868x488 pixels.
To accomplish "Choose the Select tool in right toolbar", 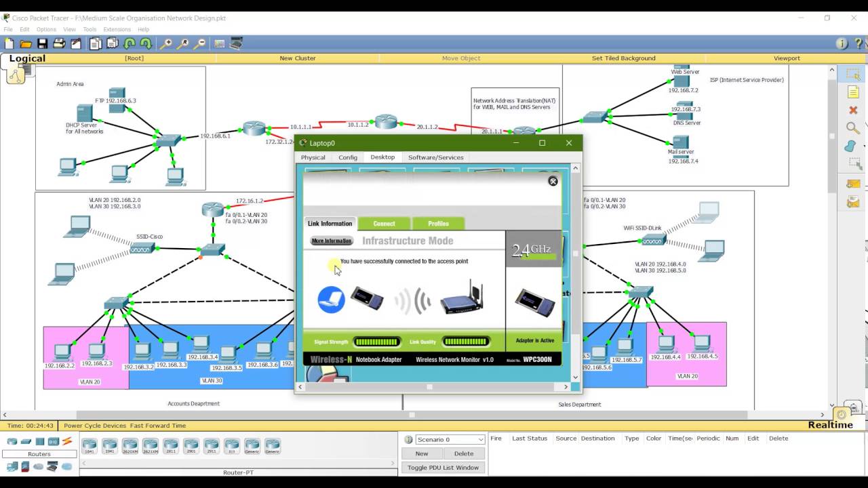I will pyautogui.click(x=852, y=74).
